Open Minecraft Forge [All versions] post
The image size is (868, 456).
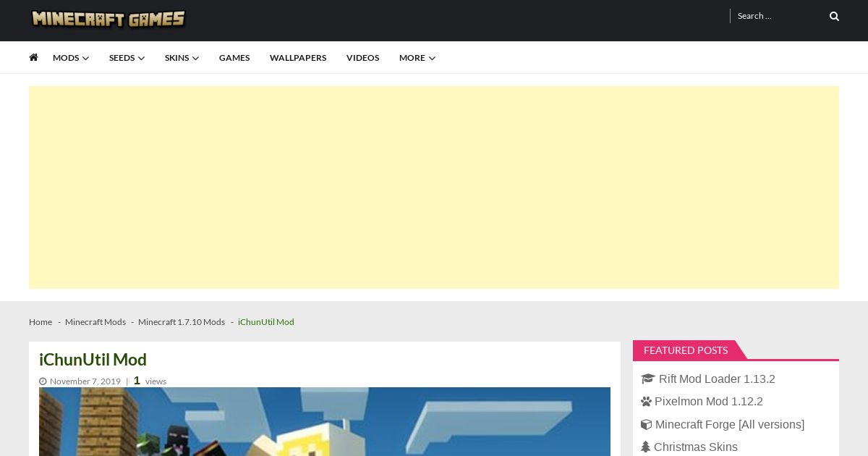730,425
